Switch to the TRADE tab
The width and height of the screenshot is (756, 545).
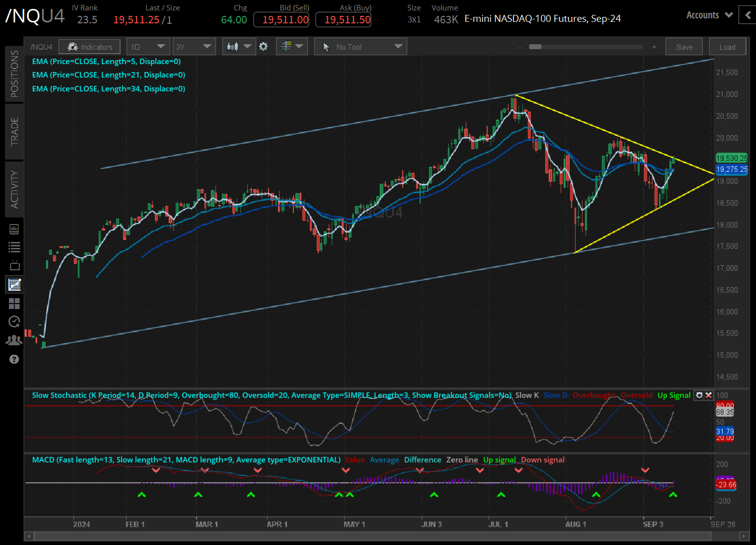[14, 132]
